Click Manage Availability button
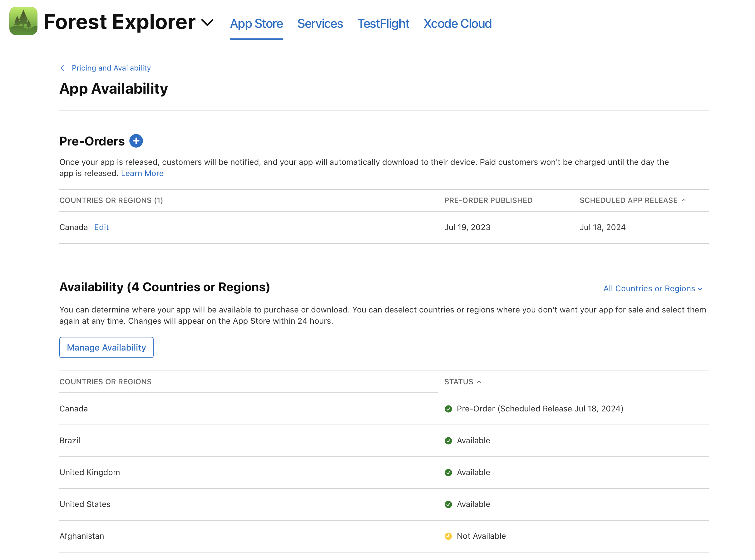 pyautogui.click(x=106, y=348)
